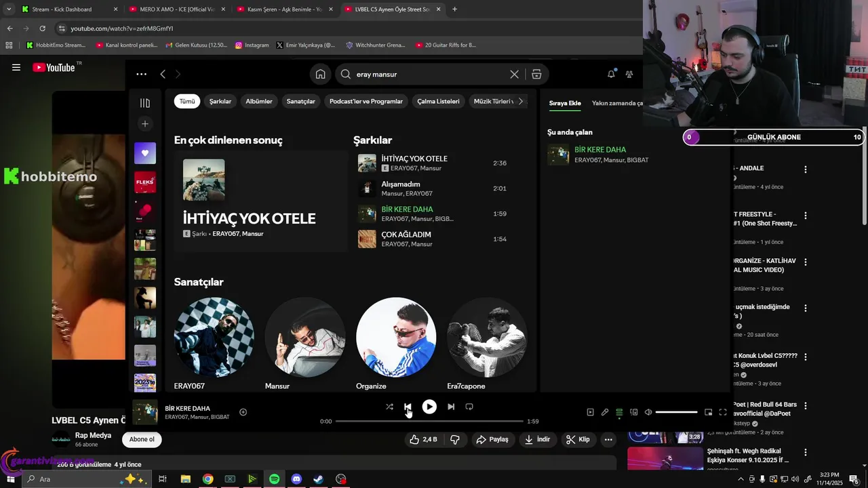Screen dimensions: 868x488
Task: Select song Alışamadım in results
Action: click(x=401, y=184)
